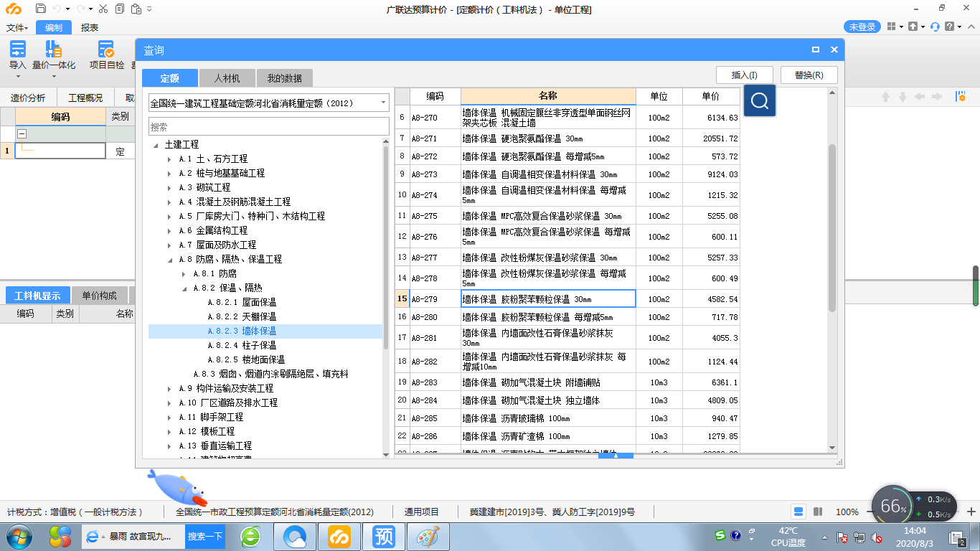
Task: Click the move-up arrow icon
Action: (885, 97)
